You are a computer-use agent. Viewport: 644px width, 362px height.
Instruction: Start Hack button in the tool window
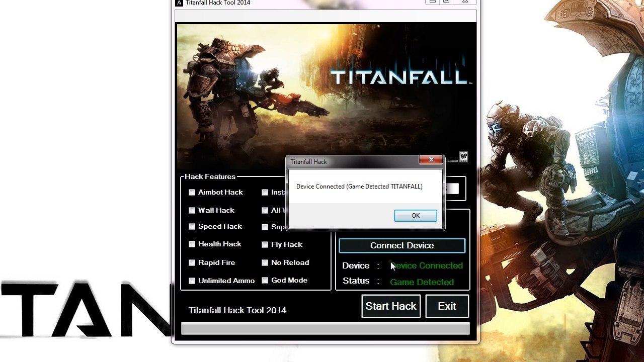pos(391,306)
